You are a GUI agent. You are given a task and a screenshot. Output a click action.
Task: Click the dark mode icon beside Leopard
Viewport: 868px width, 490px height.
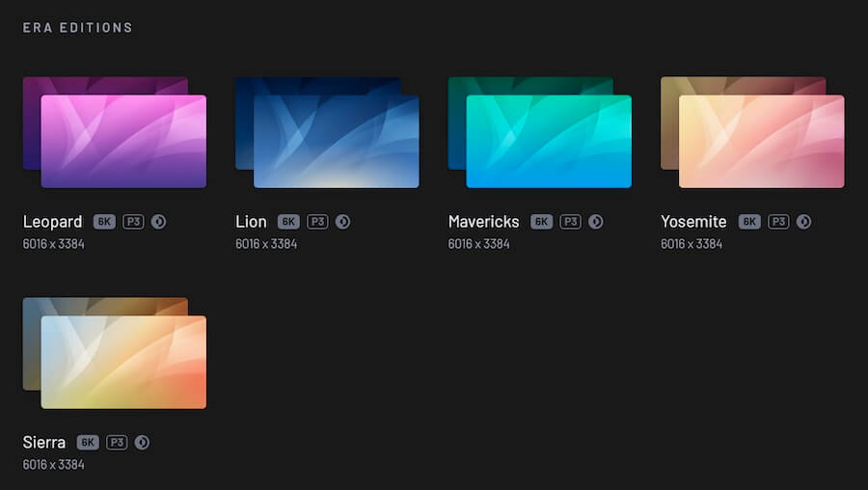[x=159, y=222]
